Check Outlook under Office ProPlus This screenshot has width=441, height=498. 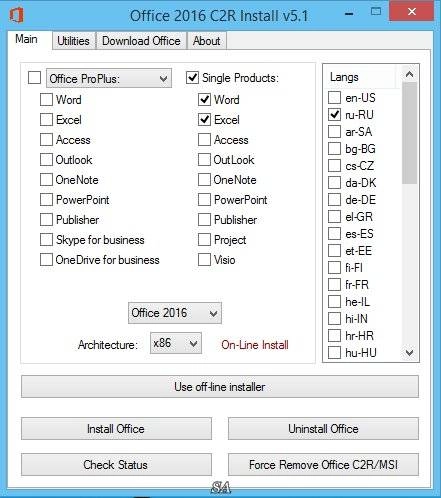46,160
